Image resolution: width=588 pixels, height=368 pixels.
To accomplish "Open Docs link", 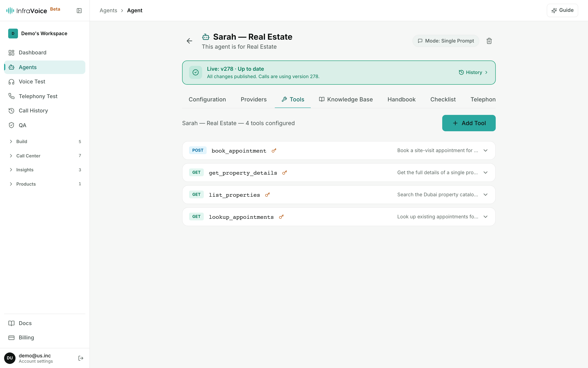I will coord(45,323).
